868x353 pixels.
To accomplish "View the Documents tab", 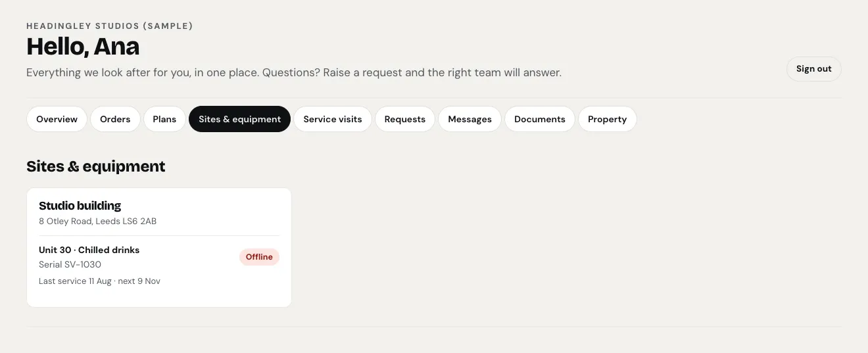I will (540, 119).
